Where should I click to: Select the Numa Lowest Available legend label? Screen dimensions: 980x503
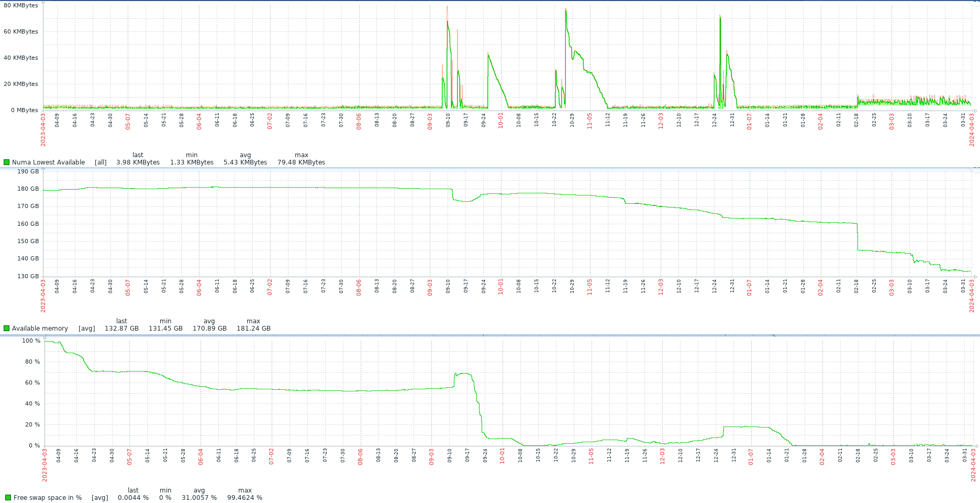point(48,162)
